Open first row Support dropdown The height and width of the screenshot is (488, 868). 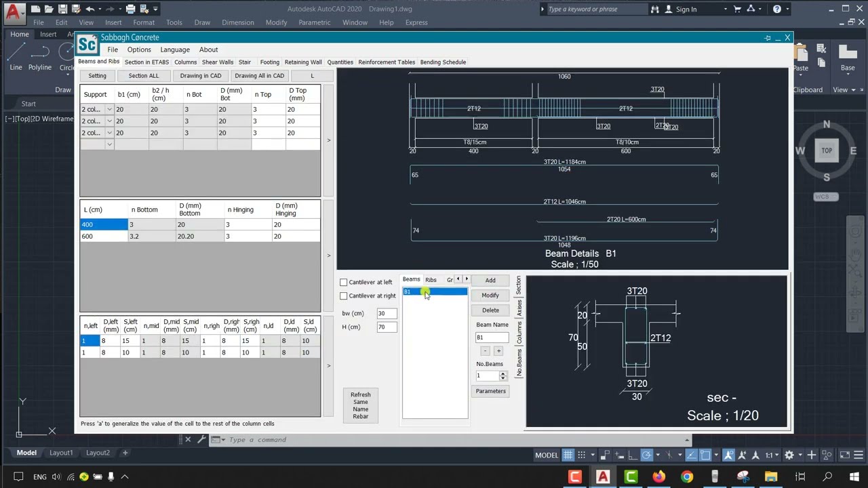(x=109, y=109)
